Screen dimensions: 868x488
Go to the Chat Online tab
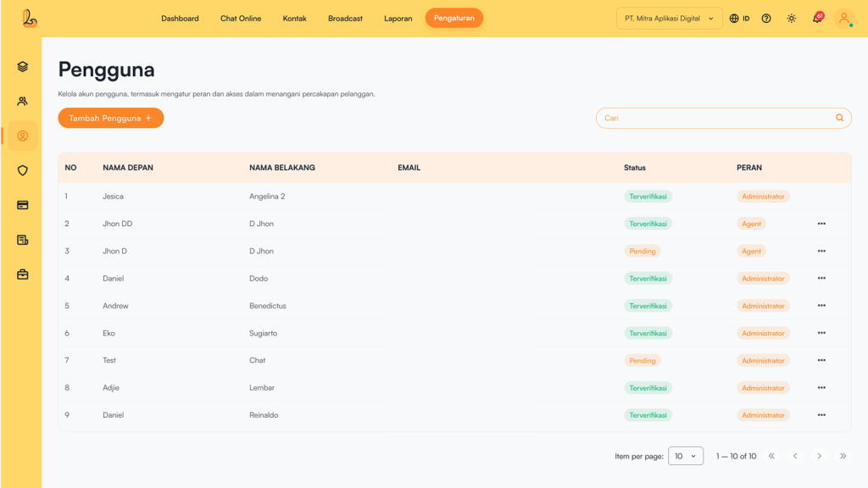coord(241,19)
